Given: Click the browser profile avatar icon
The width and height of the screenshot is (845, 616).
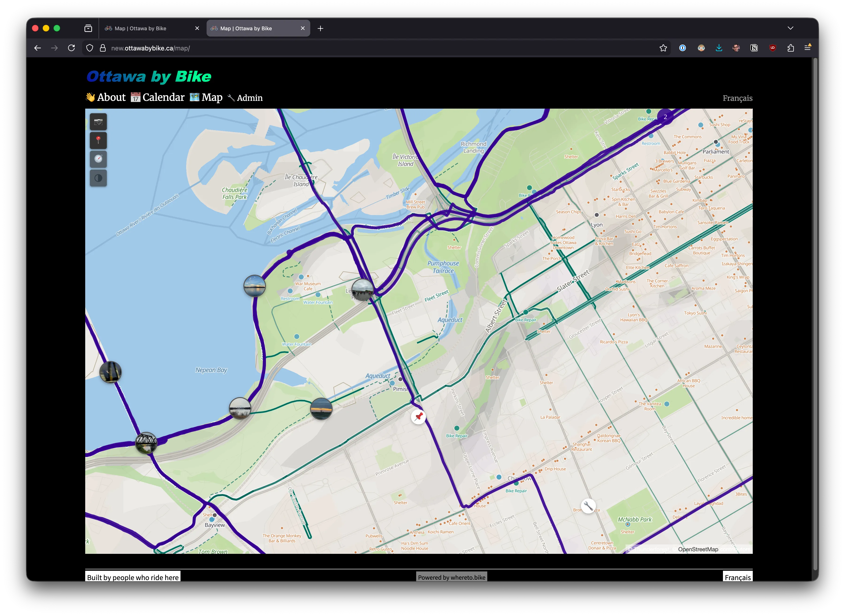Looking at the screenshot, I should coord(736,48).
